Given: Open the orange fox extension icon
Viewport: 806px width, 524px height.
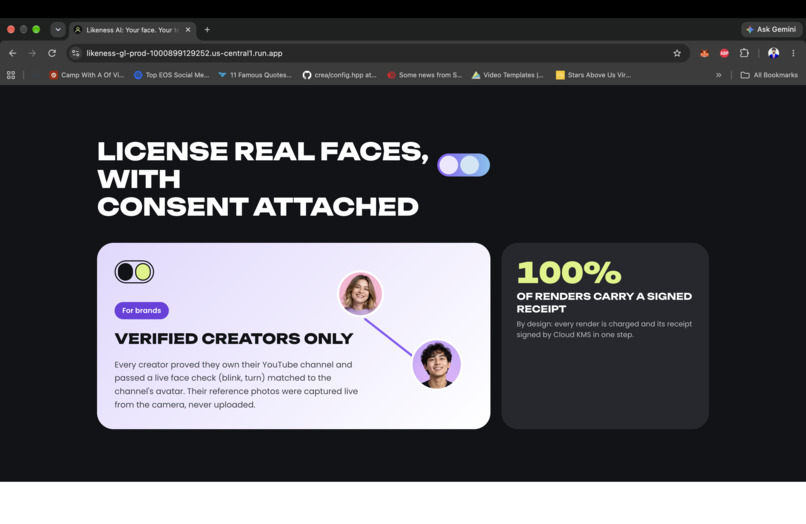Looking at the screenshot, I should click(x=704, y=53).
